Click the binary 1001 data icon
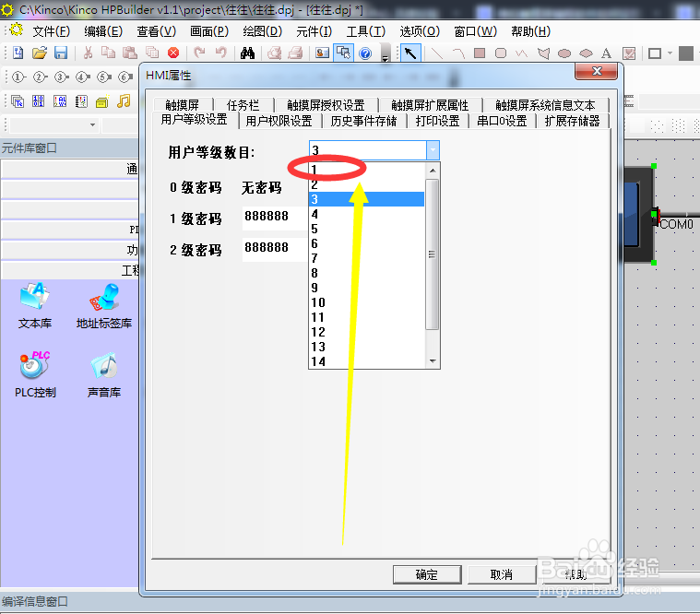700x614 pixels. pyautogui.click(x=39, y=101)
